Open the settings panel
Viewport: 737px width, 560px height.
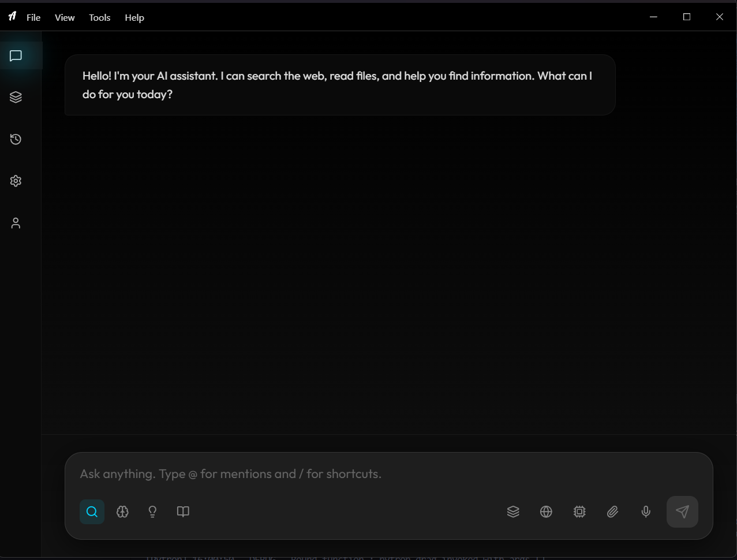16,181
